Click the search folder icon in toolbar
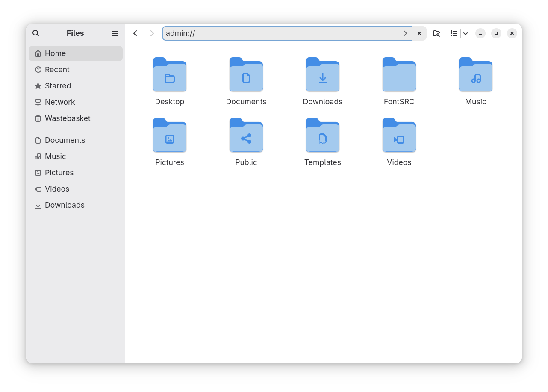This screenshot has width=548, height=392. 436,33
